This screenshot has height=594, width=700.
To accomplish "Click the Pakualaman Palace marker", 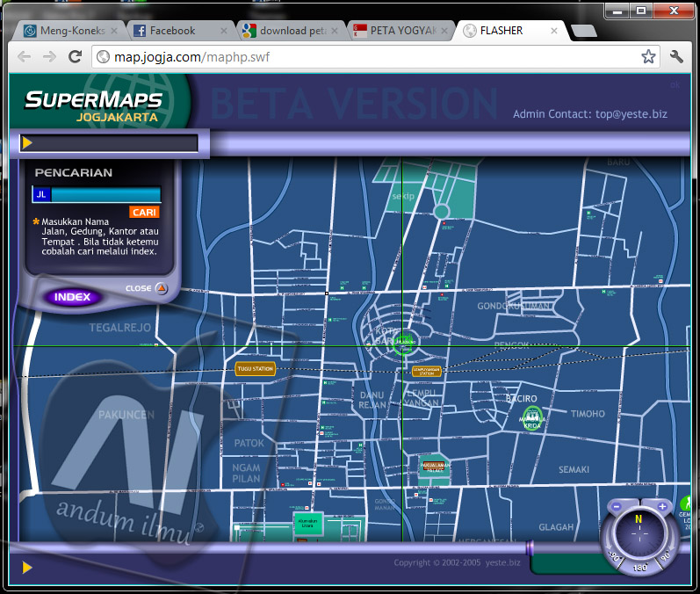I will (x=433, y=467).
